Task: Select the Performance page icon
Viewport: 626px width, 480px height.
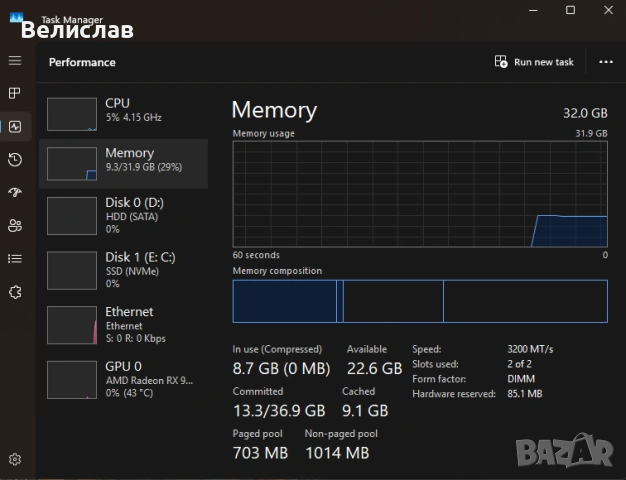Action: click(x=15, y=126)
